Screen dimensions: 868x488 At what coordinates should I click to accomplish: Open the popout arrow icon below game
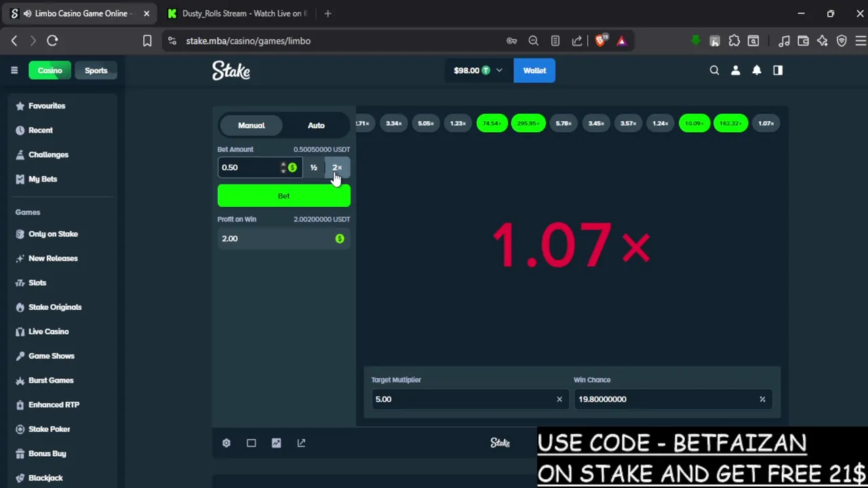[301, 443]
